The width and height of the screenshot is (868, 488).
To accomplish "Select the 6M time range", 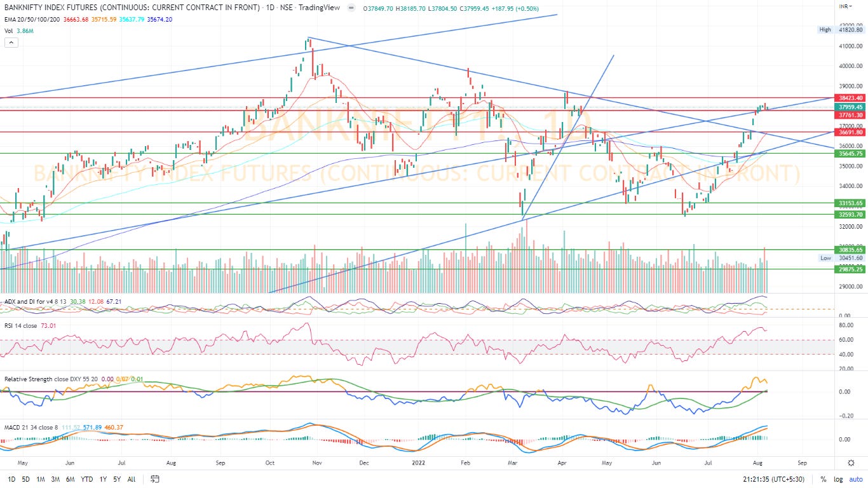I will tap(71, 479).
